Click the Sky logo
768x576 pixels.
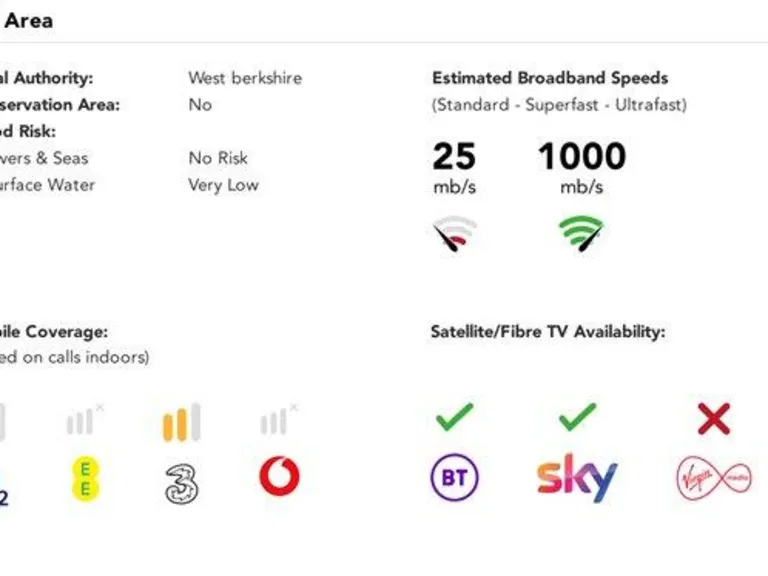[577, 477]
